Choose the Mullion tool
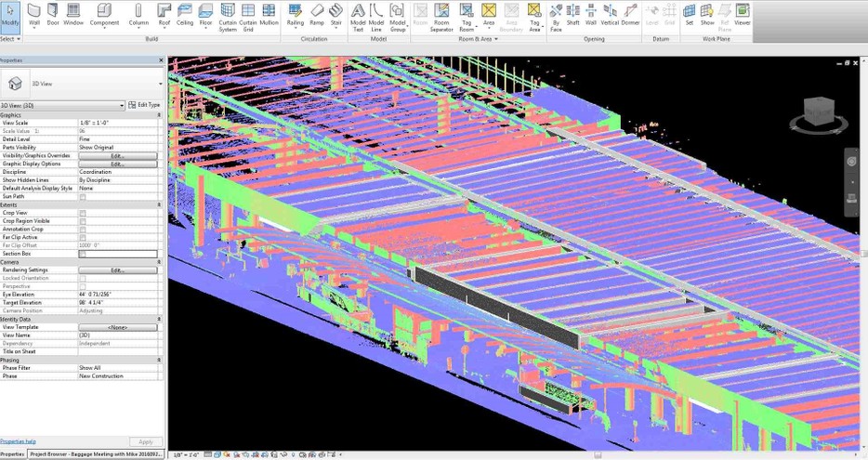 (269, 16)
